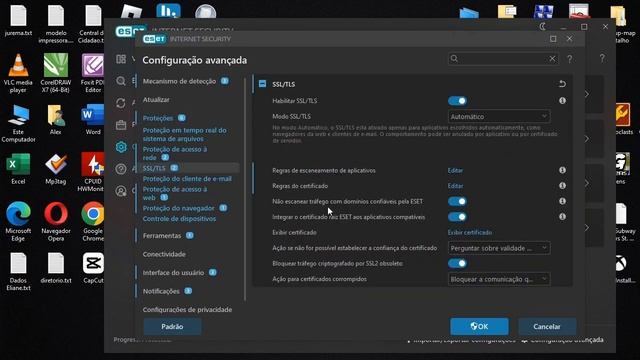Select Interface do usuário in the tree
640x360 pixels.
pos(173,273)
